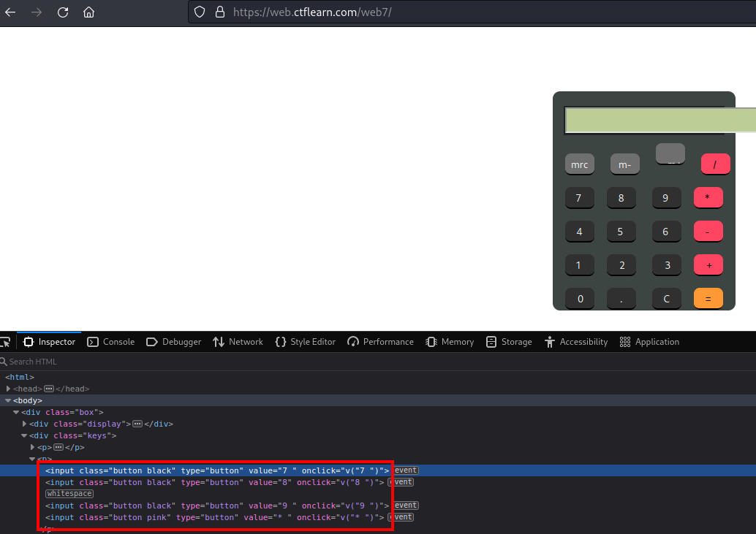The image size is (756, 534).
Task: Switch to the Console tab
Action: (x=111, y=342)
